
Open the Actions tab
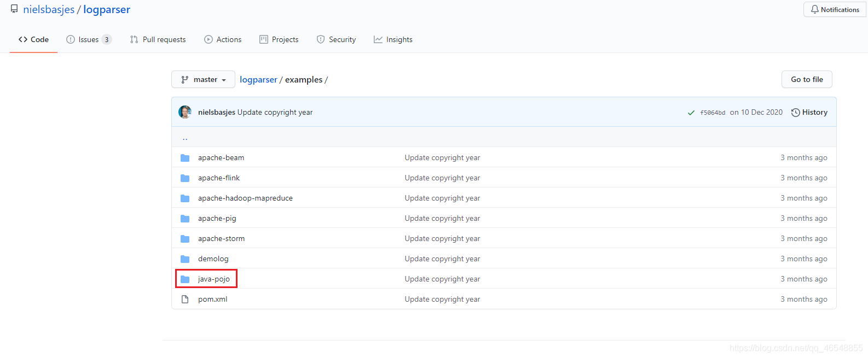coord(223,39)
